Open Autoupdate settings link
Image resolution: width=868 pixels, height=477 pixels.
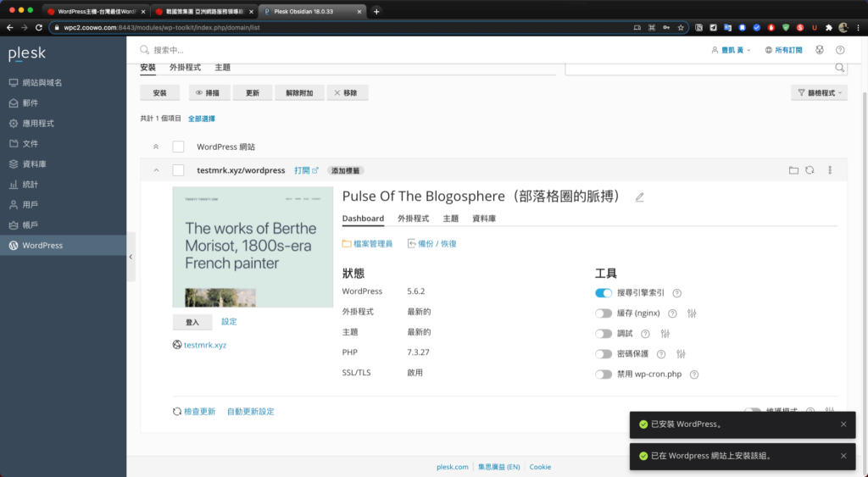coord(250,412)
